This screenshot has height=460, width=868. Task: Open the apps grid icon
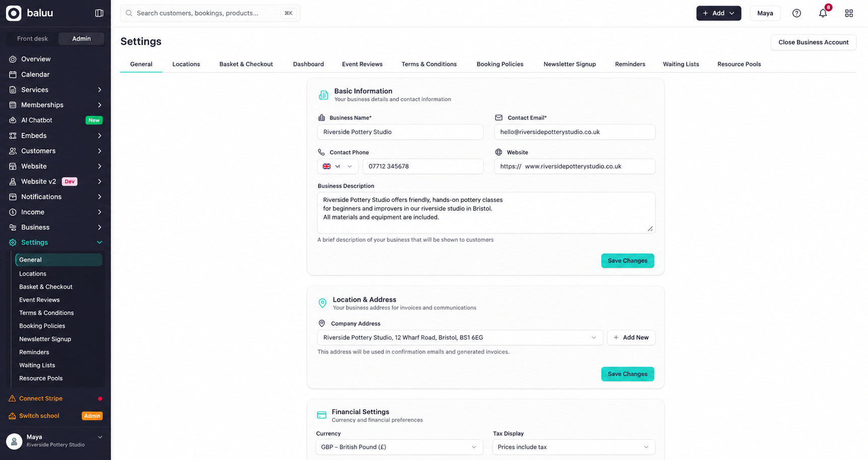849,13
